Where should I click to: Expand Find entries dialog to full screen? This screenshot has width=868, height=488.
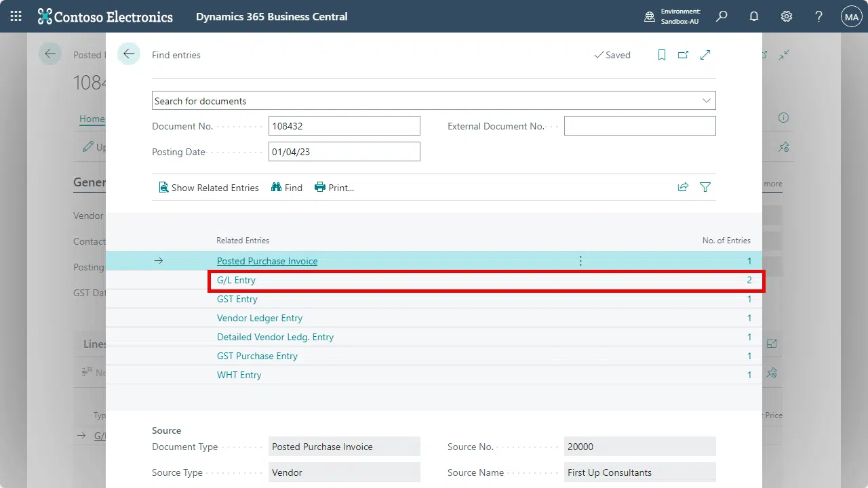point(705,55)
